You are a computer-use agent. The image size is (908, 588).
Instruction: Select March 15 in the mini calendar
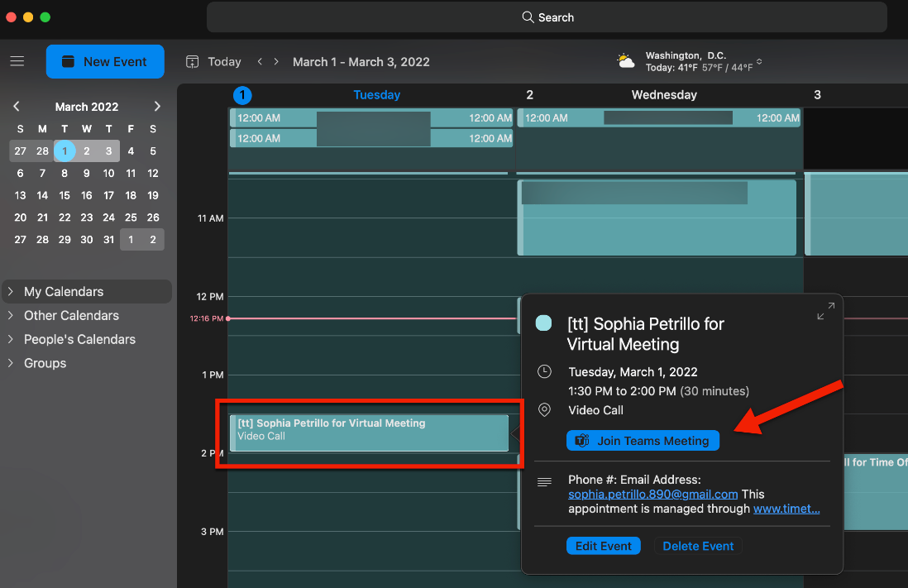(65, 195)
